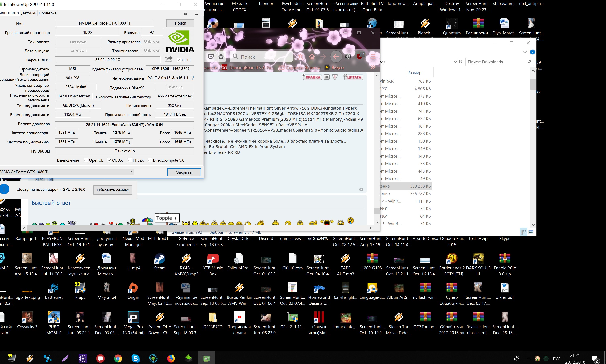This screenshot has height=364, width=606.
Task: Click the browser back arrow
Action: pyautogui.click(x=336, y=57)
